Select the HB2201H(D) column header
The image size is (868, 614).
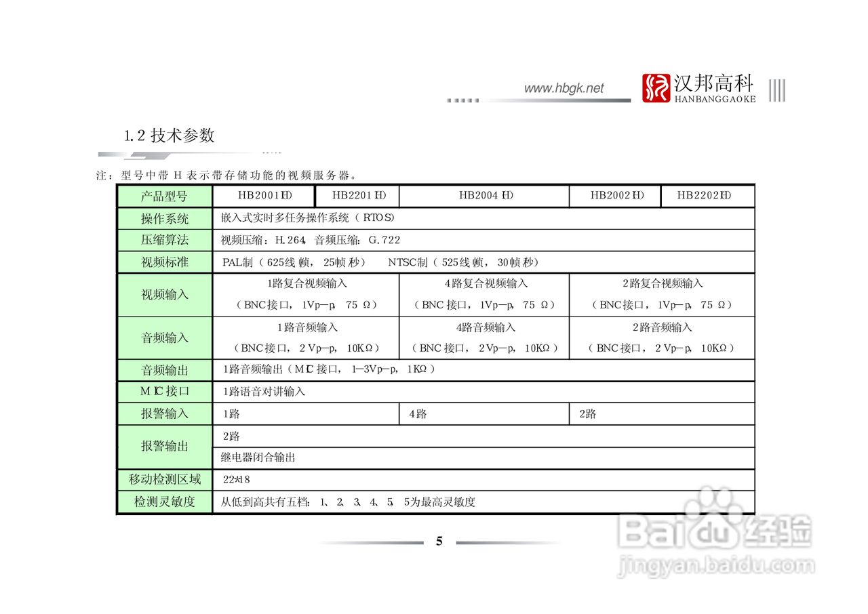(358, 196)
